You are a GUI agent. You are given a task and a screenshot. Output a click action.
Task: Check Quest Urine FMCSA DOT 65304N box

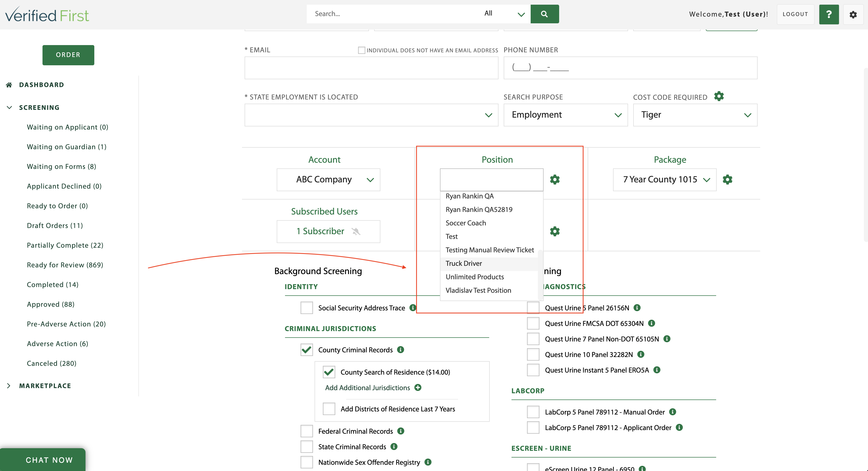point(533,323)
